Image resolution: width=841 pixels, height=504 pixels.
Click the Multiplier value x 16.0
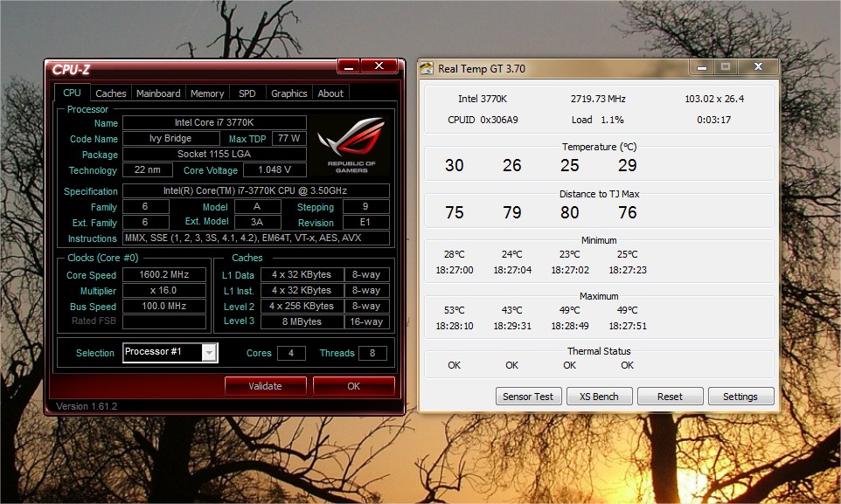(164, 290)
